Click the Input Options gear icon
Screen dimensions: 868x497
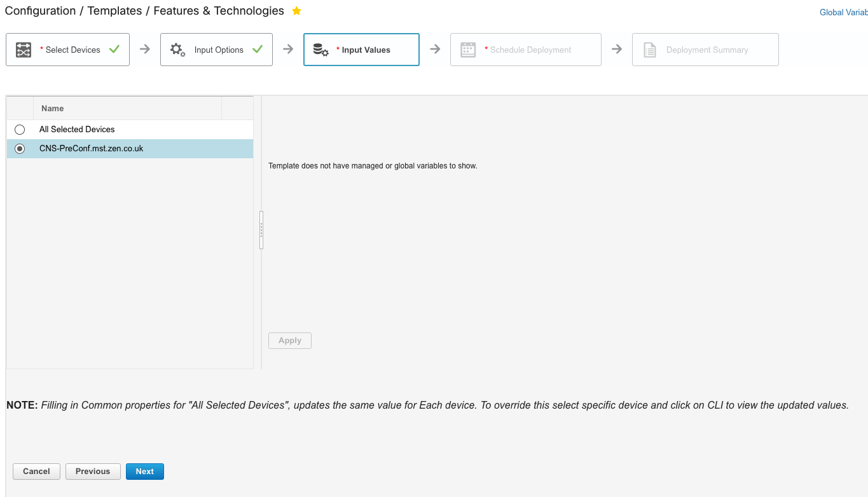pos(177,50)
